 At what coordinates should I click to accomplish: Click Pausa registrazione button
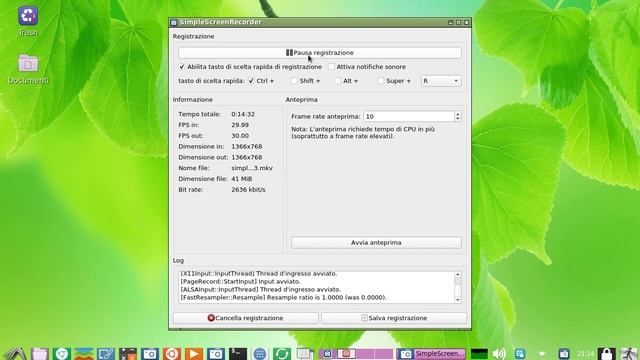(320, 53)
